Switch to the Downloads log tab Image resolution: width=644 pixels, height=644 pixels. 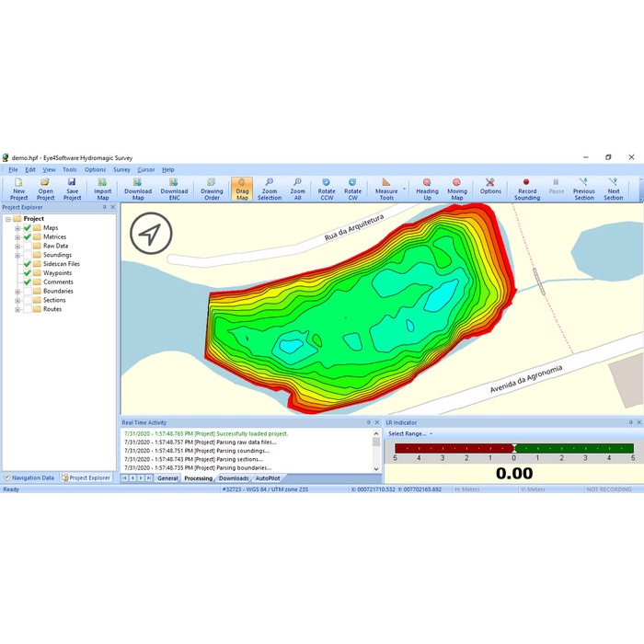[234, 478]
